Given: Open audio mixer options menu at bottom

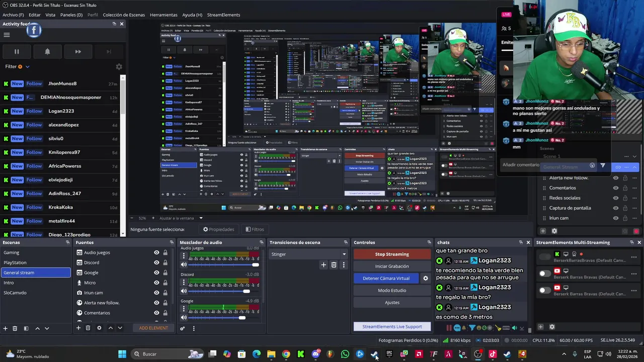Looking at the screenshot, I should click(194, 328).
